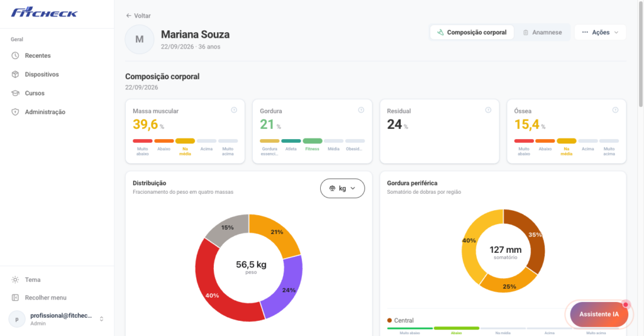Image resolution: width=644 pixels, height=336 pixels.
Task: Click the 39,6 muscle mass value
Action: [145, 124]
